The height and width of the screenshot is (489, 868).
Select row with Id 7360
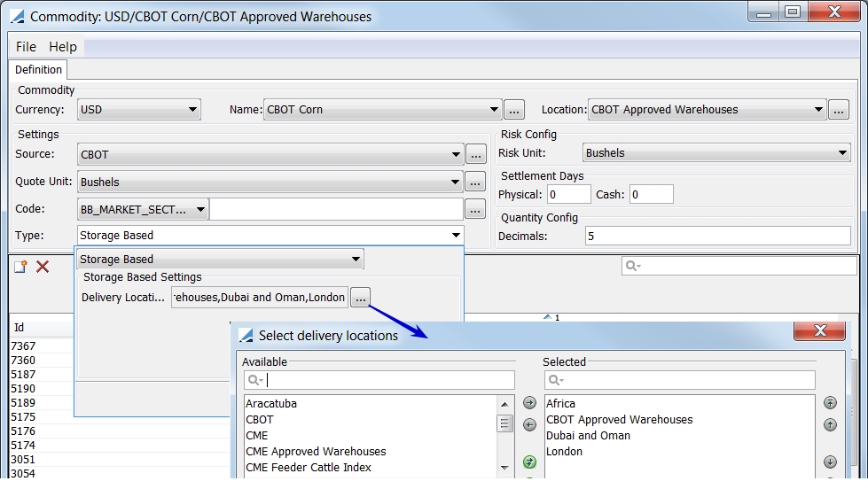(x=42, y=361)
